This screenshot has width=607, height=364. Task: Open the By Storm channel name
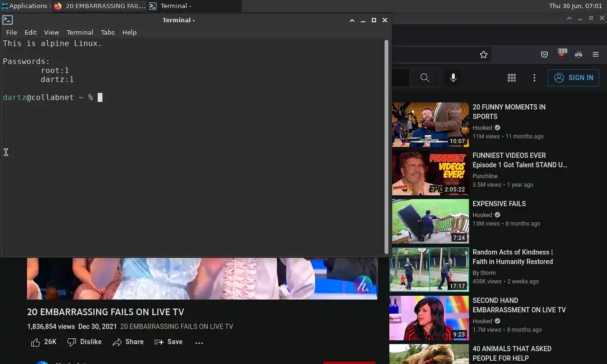pyautogui.click(x=484, y=273)
